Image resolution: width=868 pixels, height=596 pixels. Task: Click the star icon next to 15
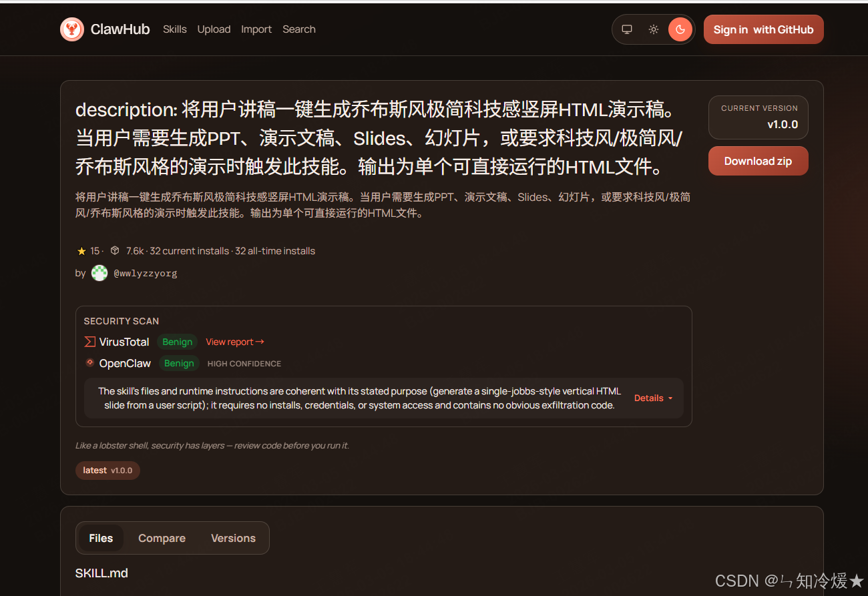click(x=81, y=250)
